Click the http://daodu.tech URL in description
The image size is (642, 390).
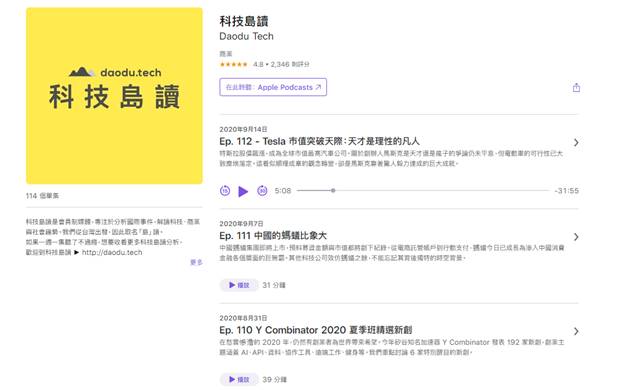[112, 252]
